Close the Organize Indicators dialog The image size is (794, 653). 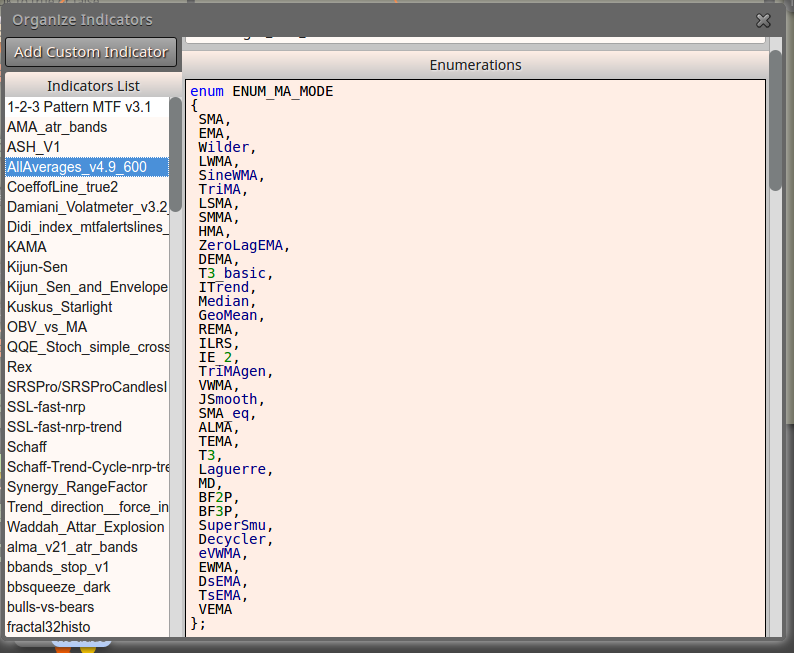(x=763, y=20)
